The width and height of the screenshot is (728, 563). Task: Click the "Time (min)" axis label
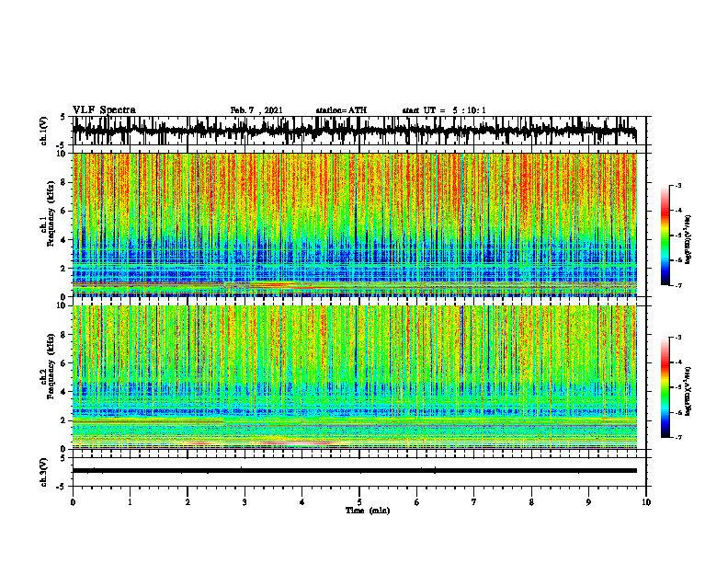point(368,511)
